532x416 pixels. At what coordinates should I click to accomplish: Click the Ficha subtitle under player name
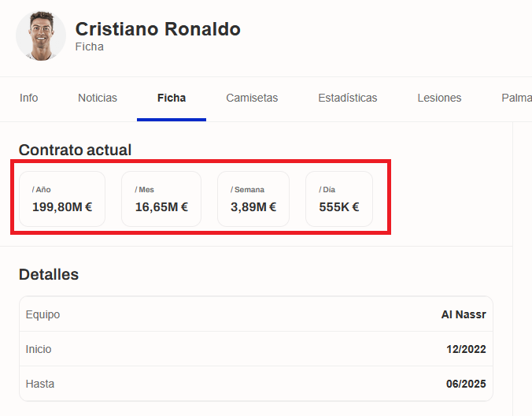[89, 46]
